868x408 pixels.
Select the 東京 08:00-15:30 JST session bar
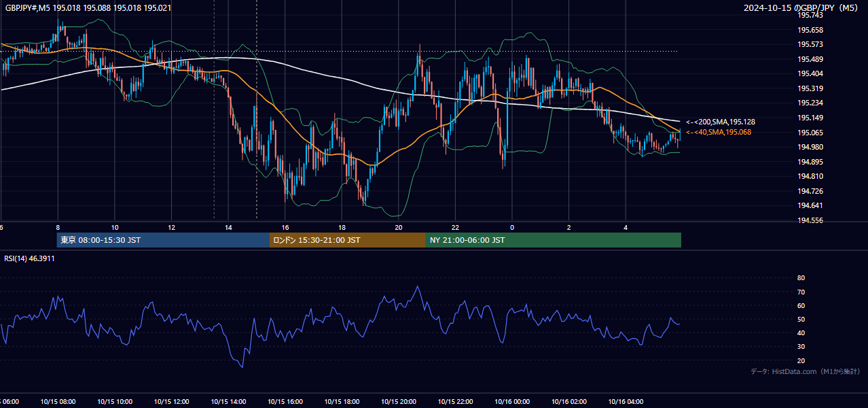[163, 240]
